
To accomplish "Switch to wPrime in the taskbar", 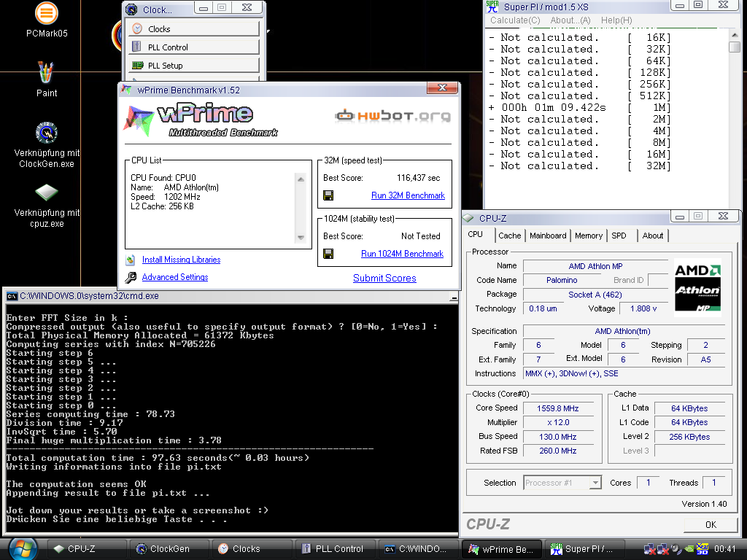I will click(x=502, y=549).
